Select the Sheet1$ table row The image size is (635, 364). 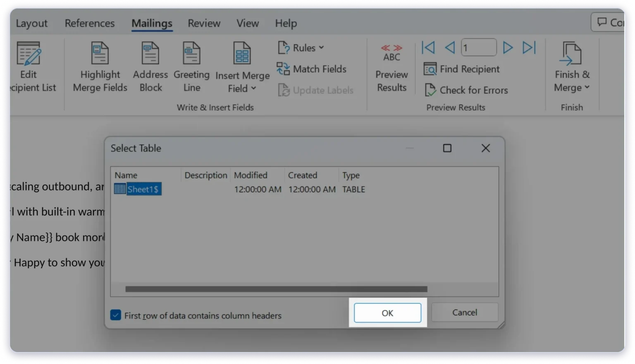click(138, 189)
